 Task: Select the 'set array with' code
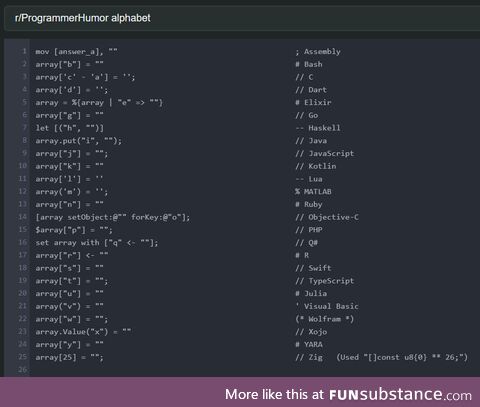tap(97, 243)
